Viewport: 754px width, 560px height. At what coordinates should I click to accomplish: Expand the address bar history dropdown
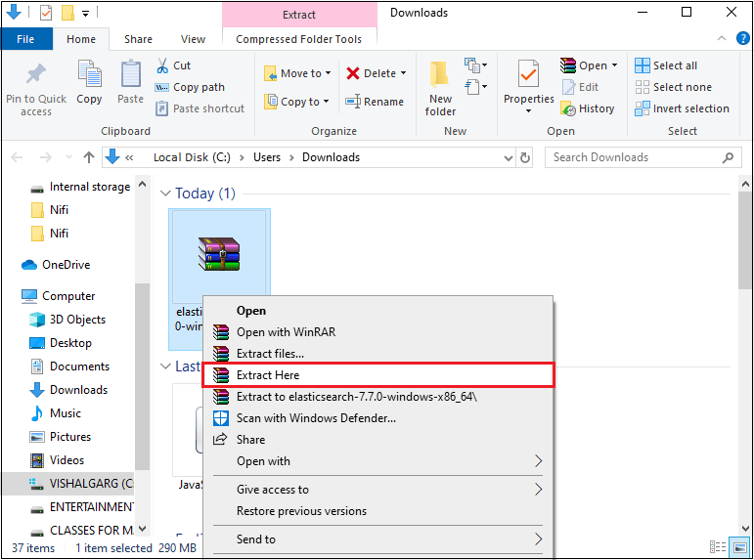click(509, 157)
